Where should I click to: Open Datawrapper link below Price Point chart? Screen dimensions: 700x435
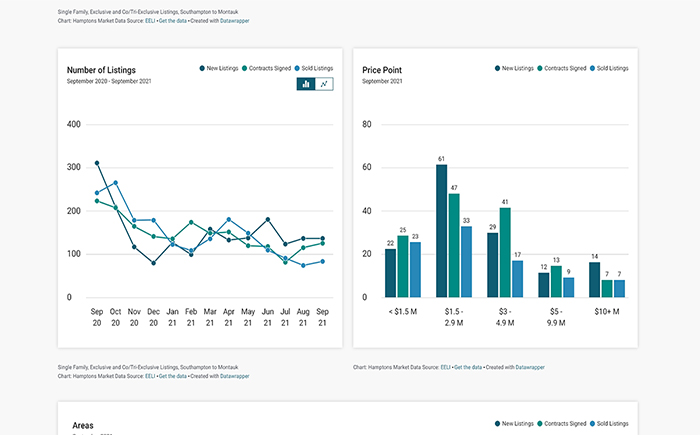click(x=530, y=367)
